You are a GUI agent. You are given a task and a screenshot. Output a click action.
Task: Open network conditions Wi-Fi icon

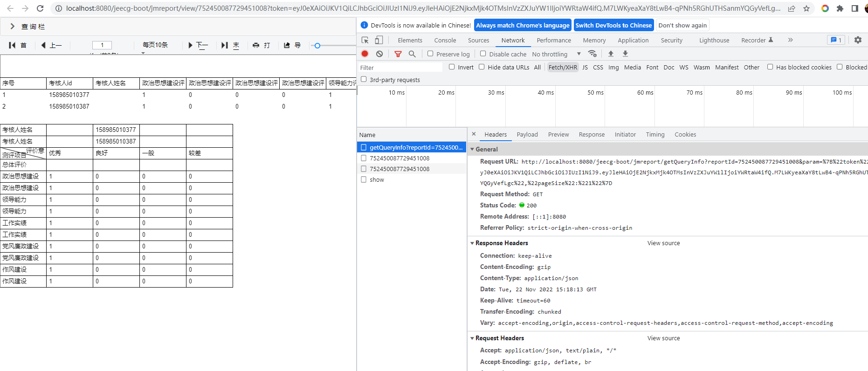(x=592, y=54)
